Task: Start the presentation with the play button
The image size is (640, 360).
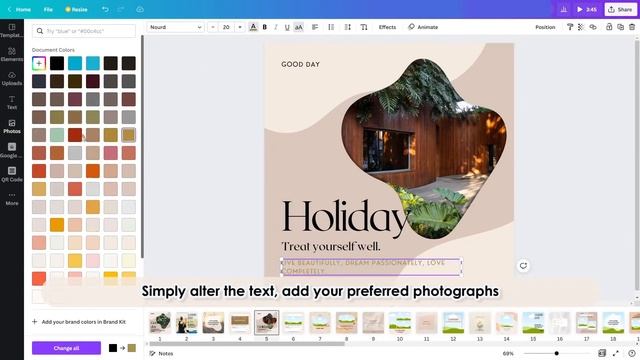Action: (587, 9)
